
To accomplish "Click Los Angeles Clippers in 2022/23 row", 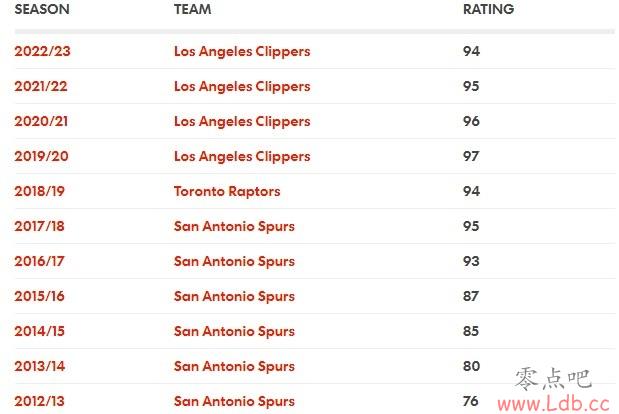I will (x=242, y=51).
